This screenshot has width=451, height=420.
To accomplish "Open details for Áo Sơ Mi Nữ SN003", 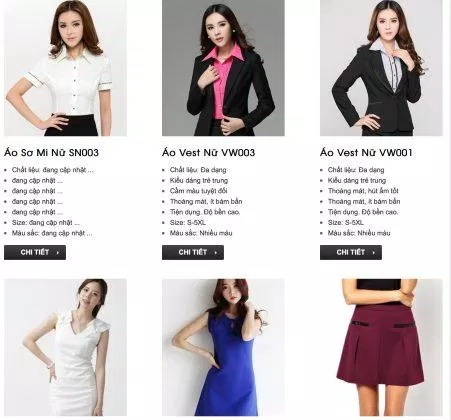I will 35,252.
